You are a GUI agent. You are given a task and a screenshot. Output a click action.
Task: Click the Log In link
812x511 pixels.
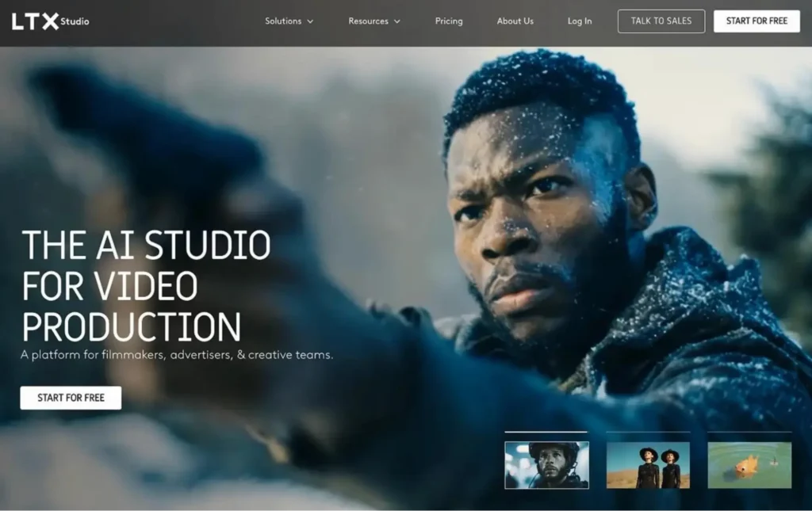click(x=580, y=21)
